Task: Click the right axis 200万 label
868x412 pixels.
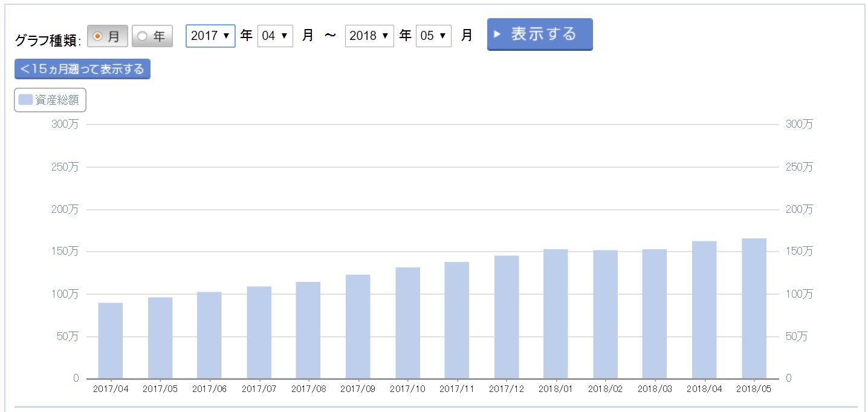Action: pyautogui.click(x=799, y=209)
